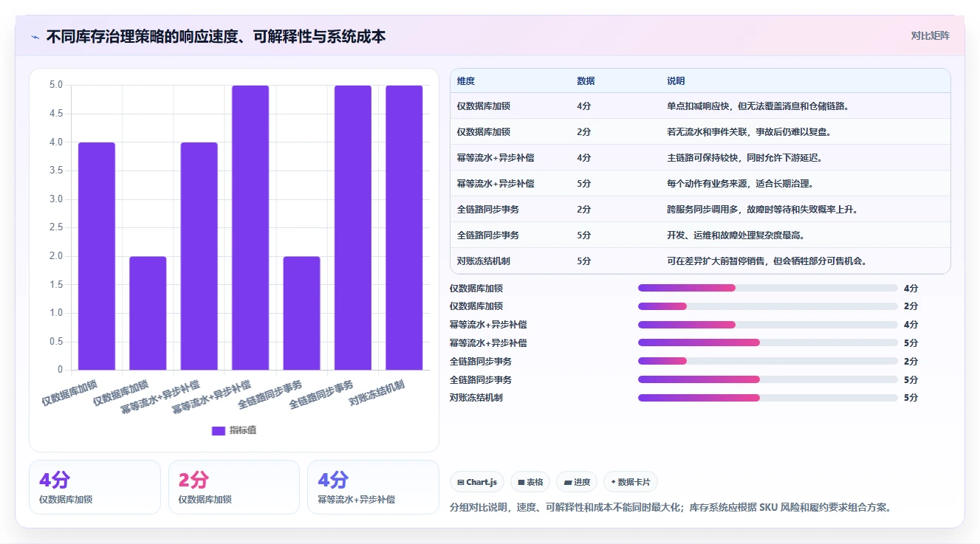Image resolution: width=980 pixels, height=544 pixels.
Task: Click the 数据 table column header
Action: tap(586, 80)
